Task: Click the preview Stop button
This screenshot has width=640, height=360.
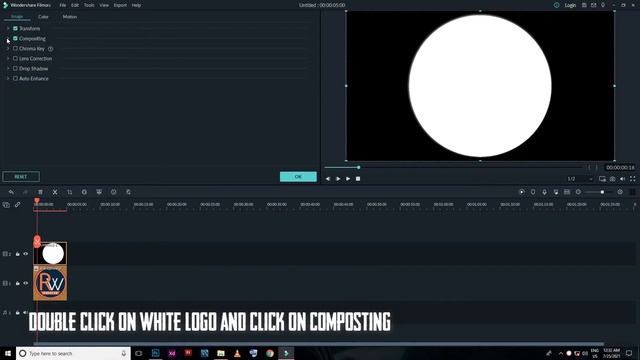Action: (x=358, y=179)
